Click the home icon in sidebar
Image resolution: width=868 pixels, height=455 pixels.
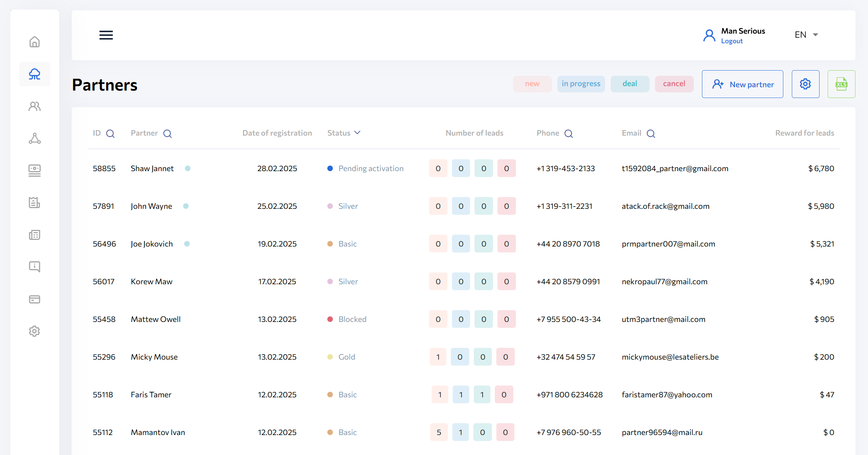[34, 42]
